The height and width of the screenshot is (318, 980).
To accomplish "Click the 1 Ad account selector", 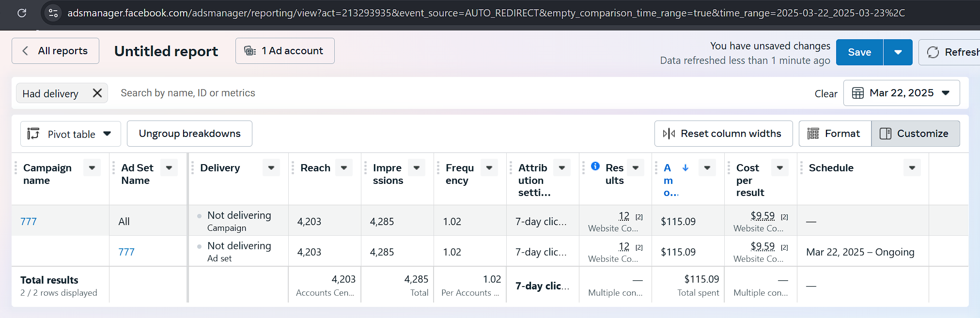I will pos(285,51).
